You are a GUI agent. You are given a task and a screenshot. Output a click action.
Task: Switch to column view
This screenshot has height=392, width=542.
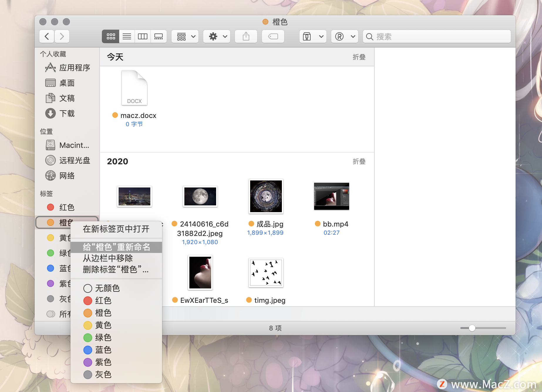pyautogui.click(x=143, y=36)
